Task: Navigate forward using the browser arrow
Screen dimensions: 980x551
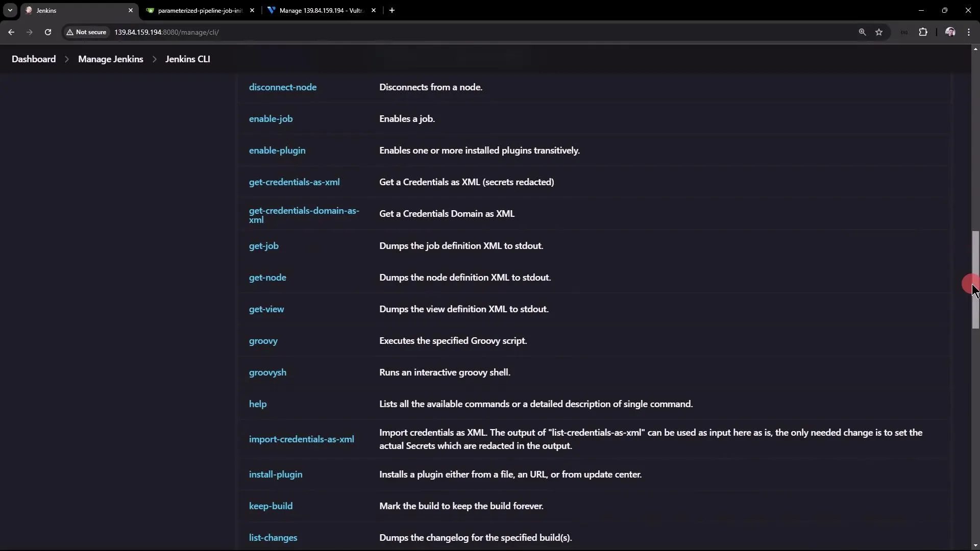Action: [x=30, y=32]
